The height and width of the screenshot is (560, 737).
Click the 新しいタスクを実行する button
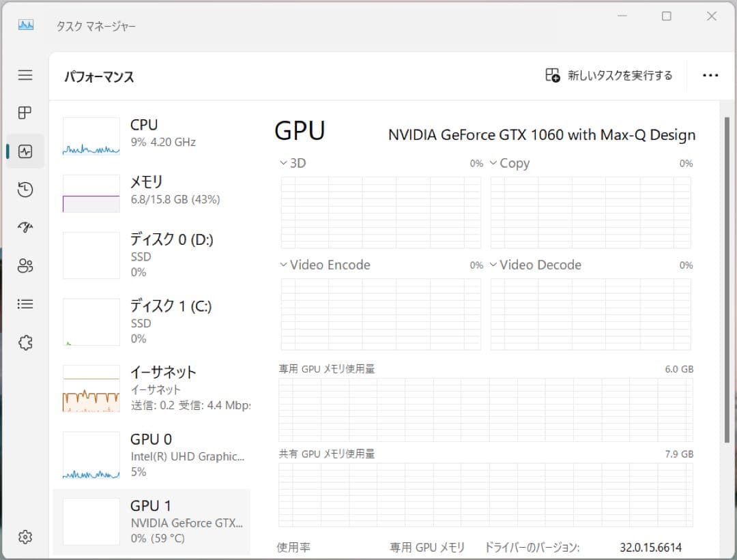pos(606,76)
